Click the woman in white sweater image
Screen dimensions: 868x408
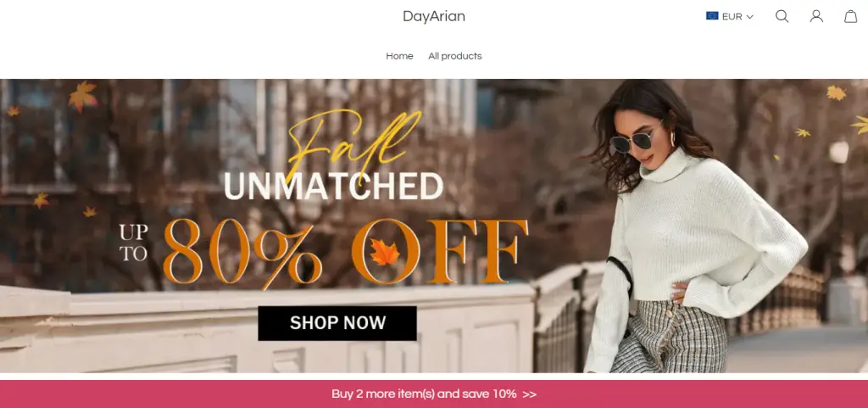coord(692,226)
